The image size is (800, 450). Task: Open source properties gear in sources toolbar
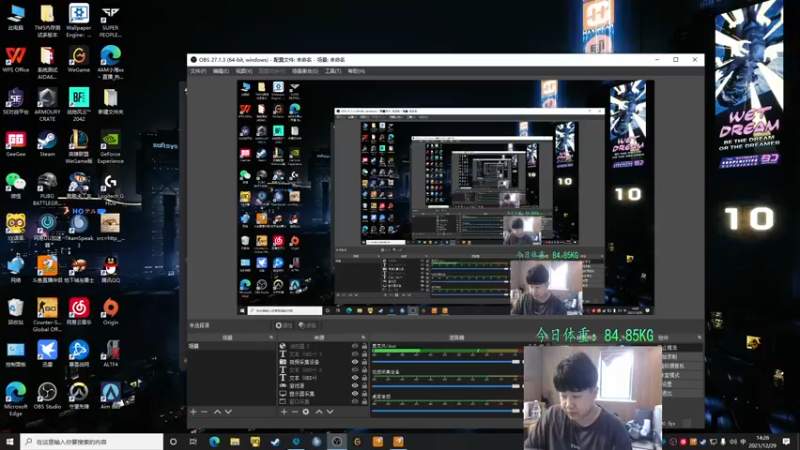click(x=306, y=411)
